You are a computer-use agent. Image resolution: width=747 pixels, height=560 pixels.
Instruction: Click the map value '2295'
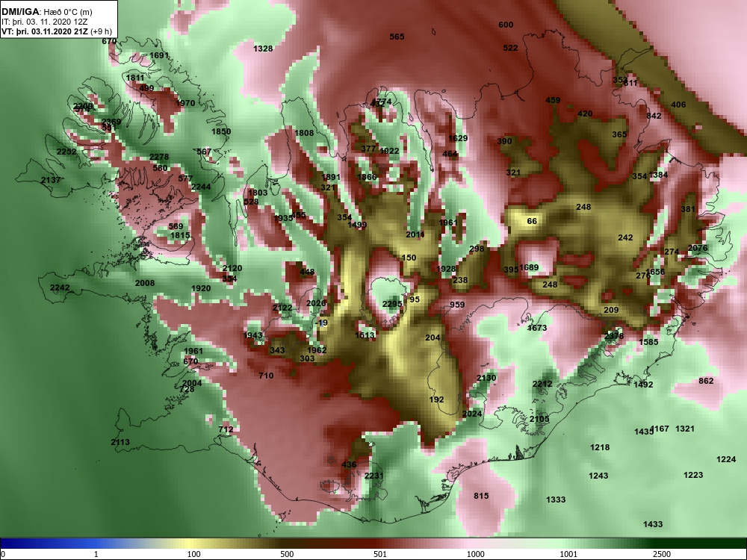tap(392, 304)
